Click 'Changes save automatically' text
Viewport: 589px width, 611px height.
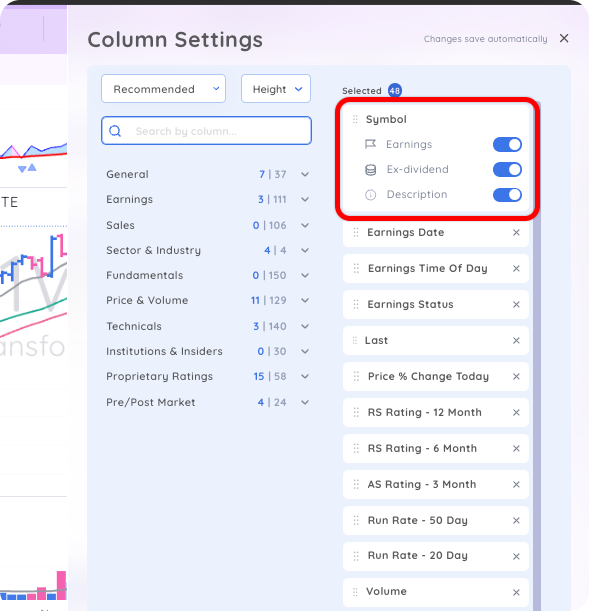pos(485,39)
